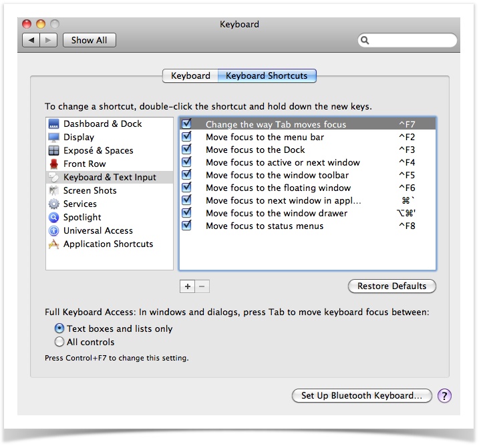Click in the search field
The height and width of the screenshot is (448, 483).
(x=408, y=40)
